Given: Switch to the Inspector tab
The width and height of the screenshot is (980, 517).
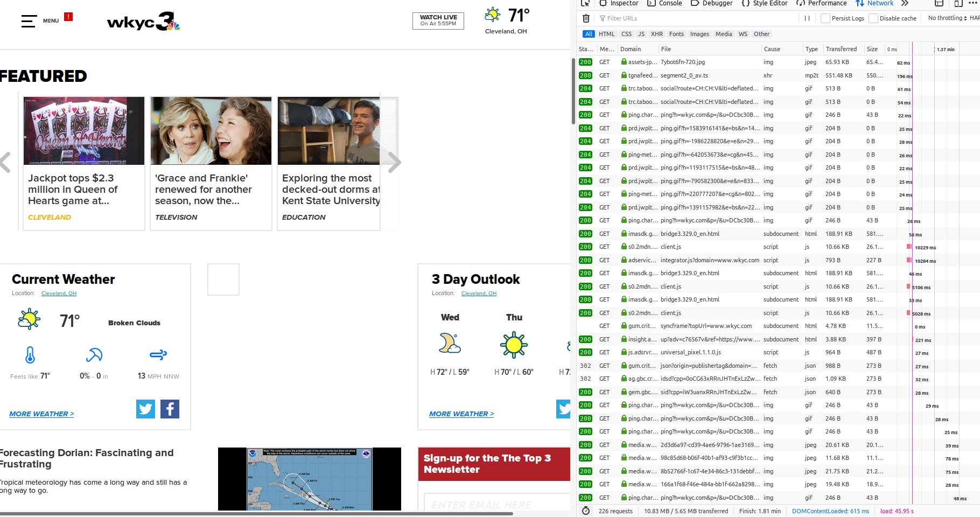Looking at the screenshot, I should [x=619, y=3].
